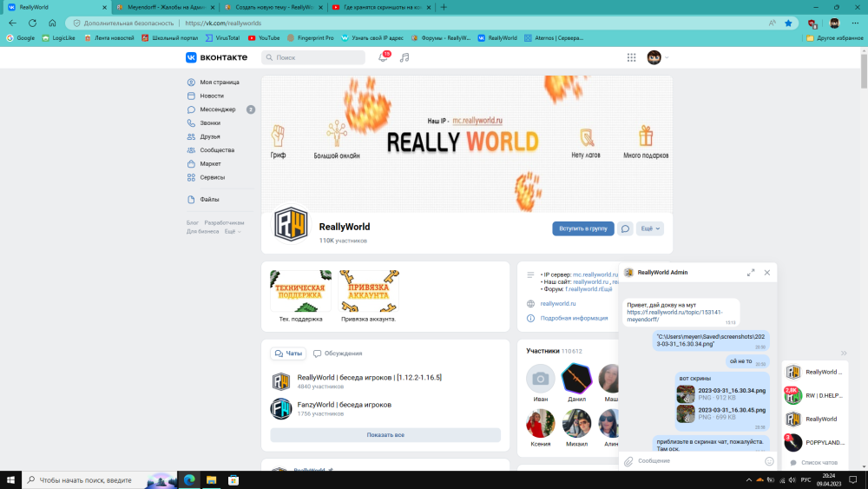
Task: Open profile avatar menu in VK header
Action: click(x=658, y=57)
